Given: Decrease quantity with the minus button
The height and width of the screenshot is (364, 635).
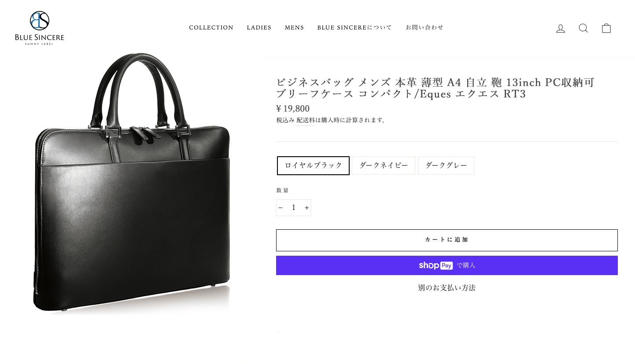Looking at the screenshot, I should [281, 208].
